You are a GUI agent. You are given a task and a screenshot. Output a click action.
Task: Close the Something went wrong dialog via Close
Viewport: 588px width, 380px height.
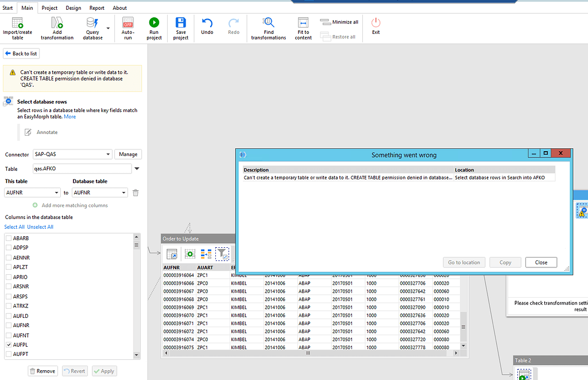(x=541, y=263)
